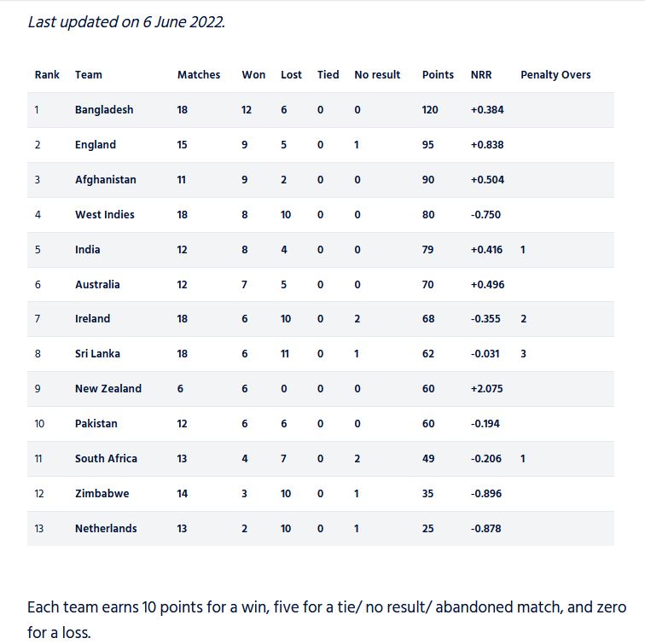Image resolution: width=645 pixels, height=644 pixels.
Task: Click the Points column header
Action: click(438, 75)
